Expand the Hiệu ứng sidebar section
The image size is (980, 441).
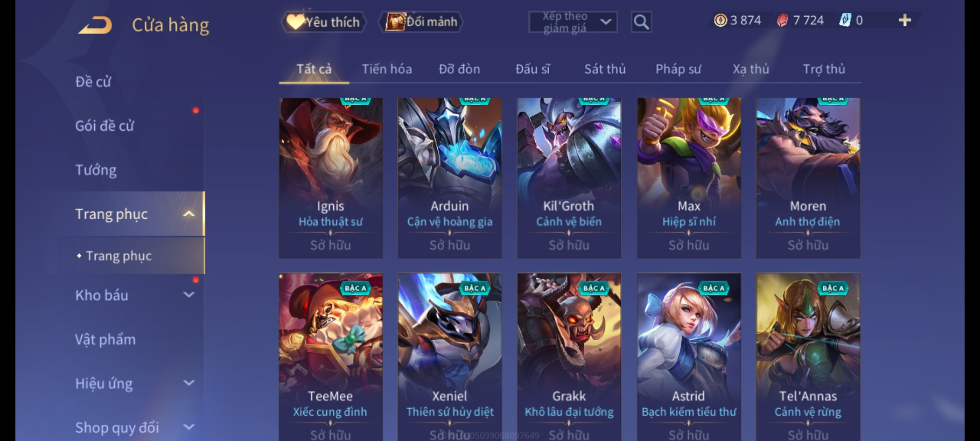(x=189, y=383)
